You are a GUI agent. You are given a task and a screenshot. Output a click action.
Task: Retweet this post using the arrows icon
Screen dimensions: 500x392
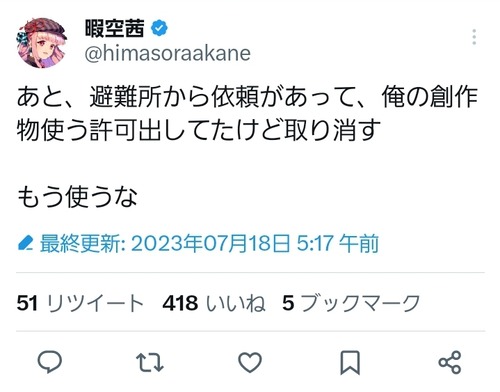click(x=150, y=362)
